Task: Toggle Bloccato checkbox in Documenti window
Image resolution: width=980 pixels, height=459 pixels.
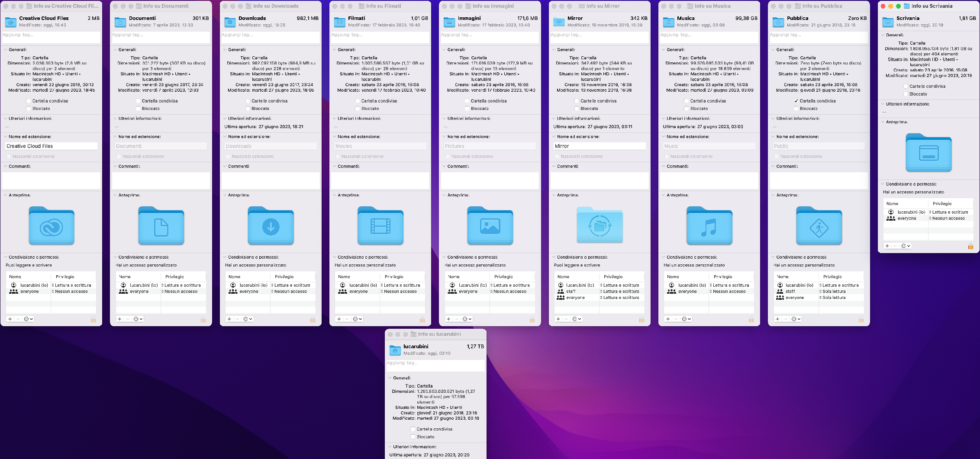Action: pos(139,109)
